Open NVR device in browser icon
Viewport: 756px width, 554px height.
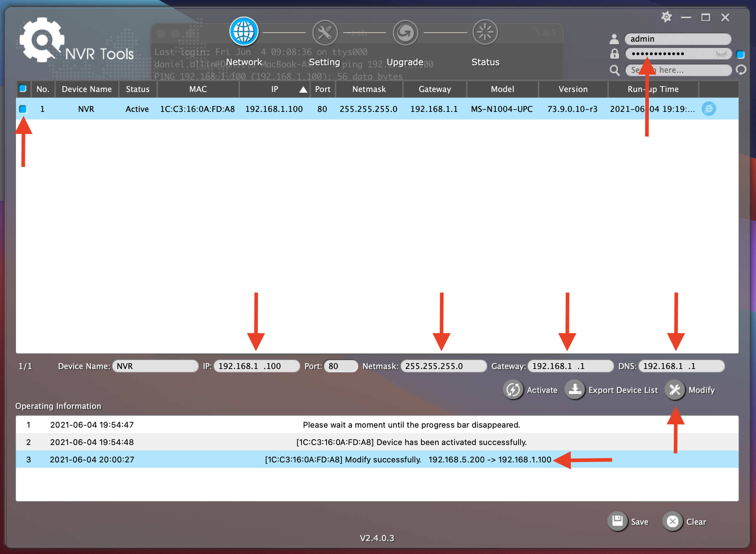pyautogui.click(x=709, y=109)
